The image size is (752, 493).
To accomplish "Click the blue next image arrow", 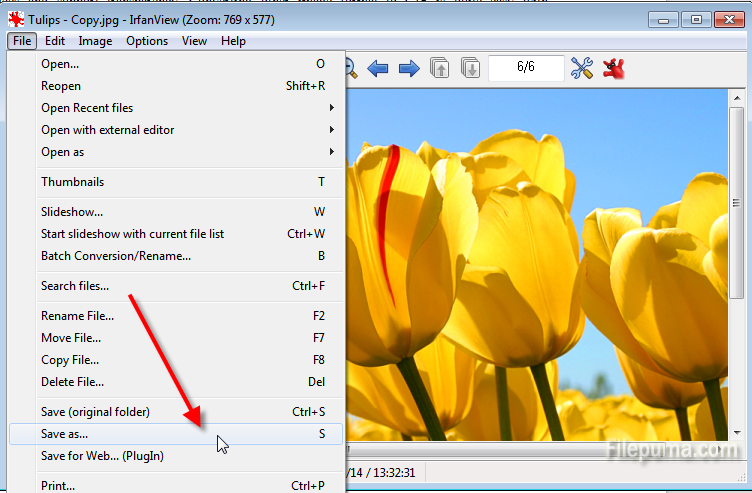I will pyautogui.click(x=408, y=68).
